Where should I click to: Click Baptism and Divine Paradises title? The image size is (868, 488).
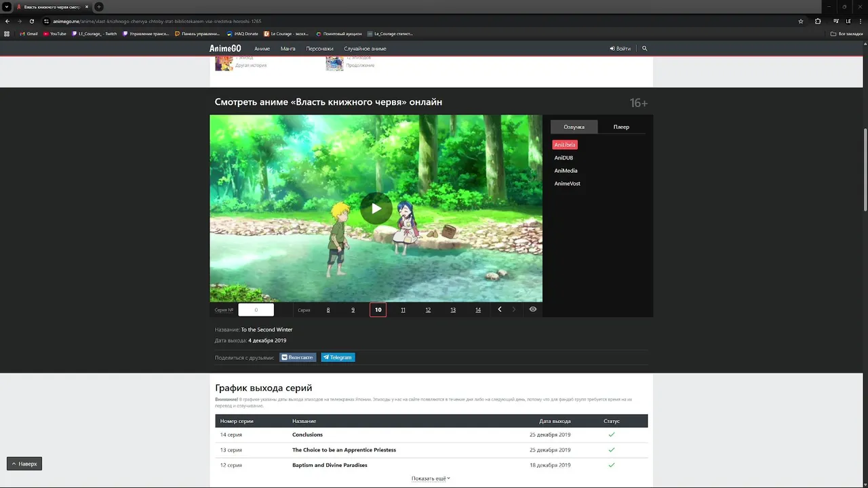(330, 466)
